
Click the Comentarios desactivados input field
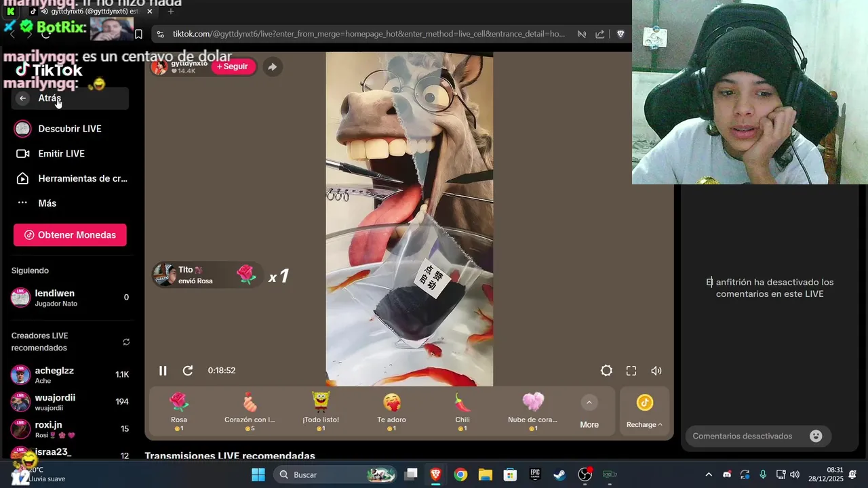(x=758, y=436)
